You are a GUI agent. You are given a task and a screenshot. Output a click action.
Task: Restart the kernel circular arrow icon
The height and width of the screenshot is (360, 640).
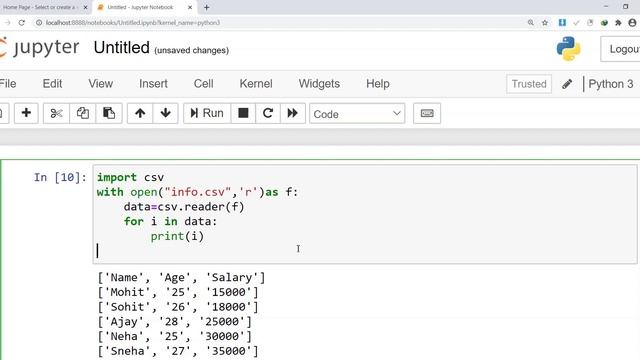pos(268,113)
